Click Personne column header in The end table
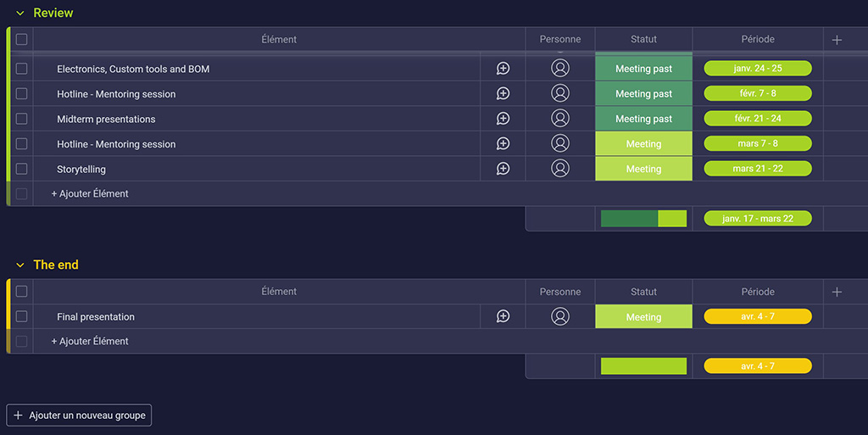Viewport: 868px width, 435px height. [x=560, y=292]
